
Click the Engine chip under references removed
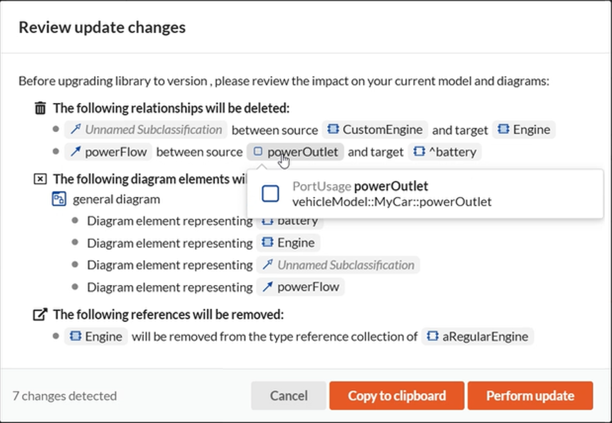point(96,337)
